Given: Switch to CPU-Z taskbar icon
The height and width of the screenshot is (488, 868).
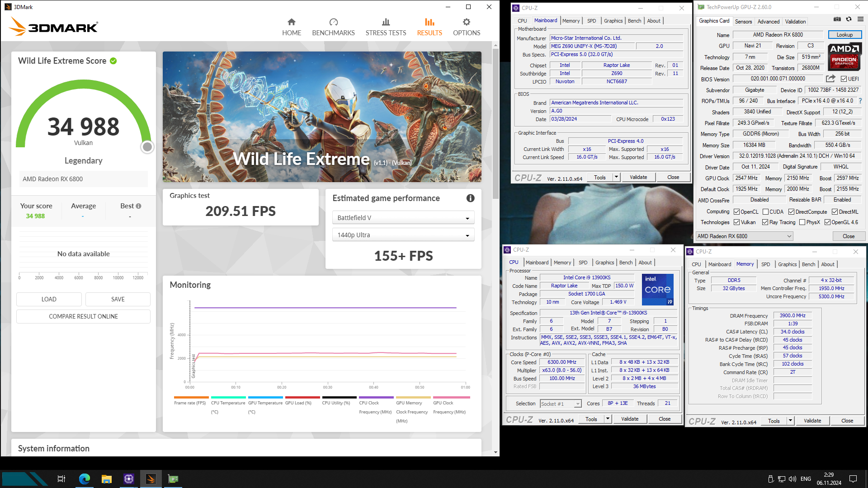Looking at the screenshot, I should (129, 479).
